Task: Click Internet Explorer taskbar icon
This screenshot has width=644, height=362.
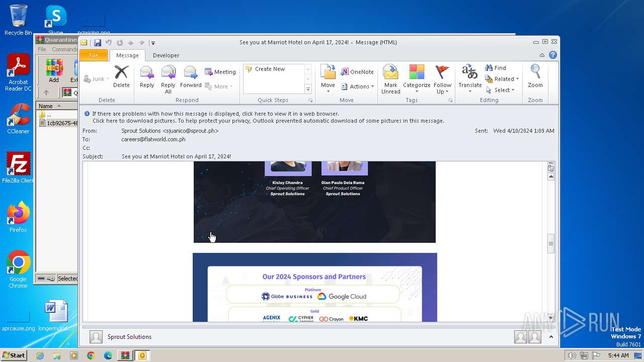Action: (x=40, y=355)
